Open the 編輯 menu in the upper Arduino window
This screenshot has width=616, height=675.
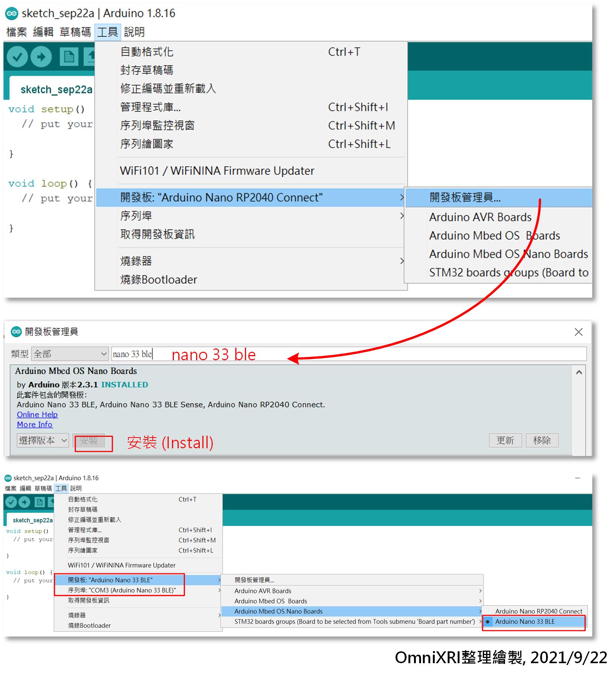[x=43, y=32]
